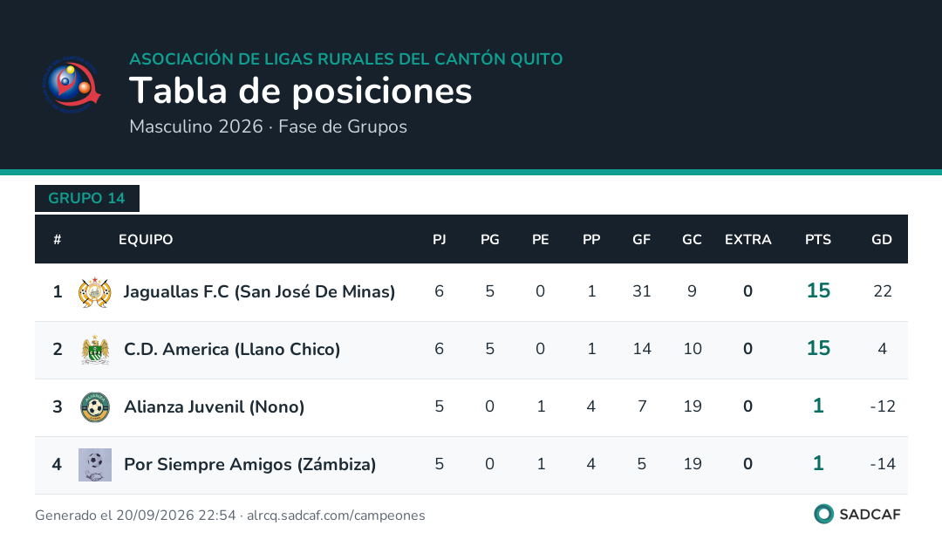The height and width of the screenshot is (560, 942).
Task: Open C.D. America (Llano Chico) team name
Action: tap(232, 350)
